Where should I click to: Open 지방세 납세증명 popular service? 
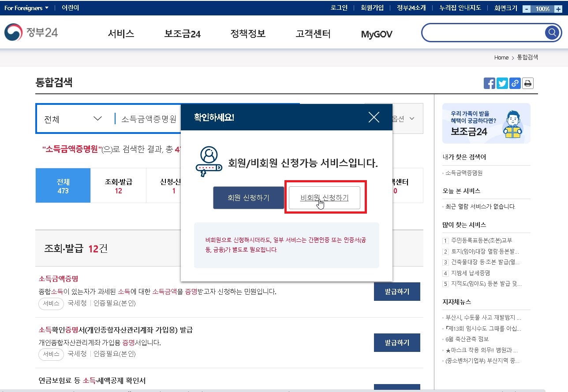pyautogui.click(x=471, y=273)
